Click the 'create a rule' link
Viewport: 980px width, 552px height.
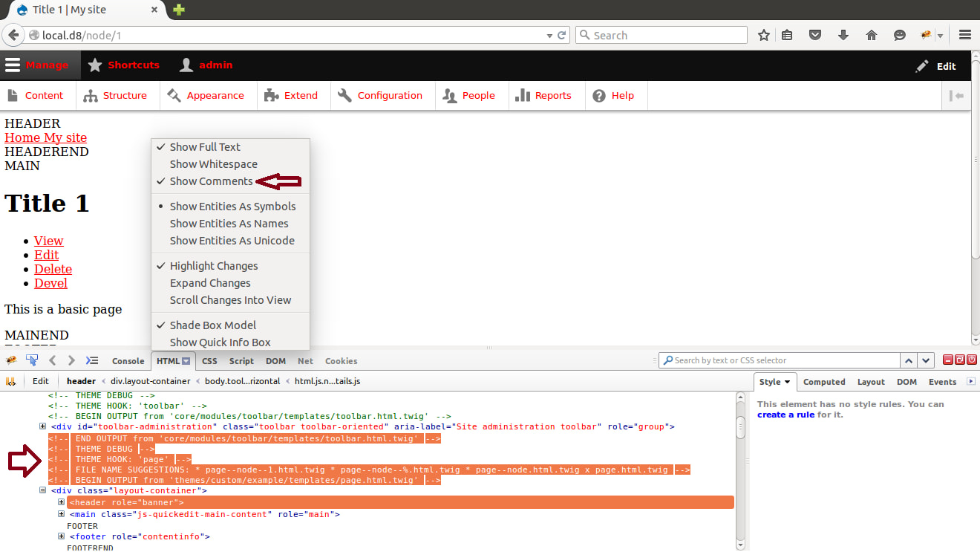pyautogui.click(x=785, y=415)
